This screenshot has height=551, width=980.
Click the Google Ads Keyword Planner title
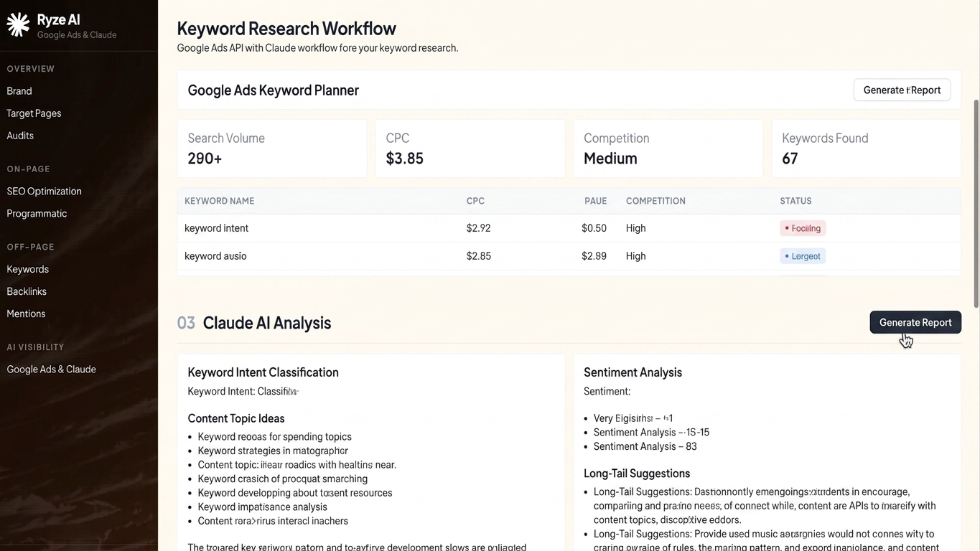pos(273,90)
